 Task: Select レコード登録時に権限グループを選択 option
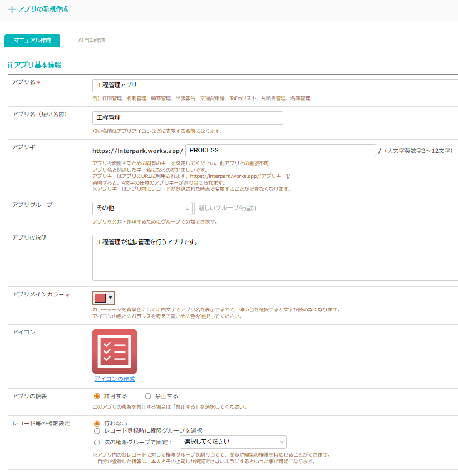pos(97,430)
